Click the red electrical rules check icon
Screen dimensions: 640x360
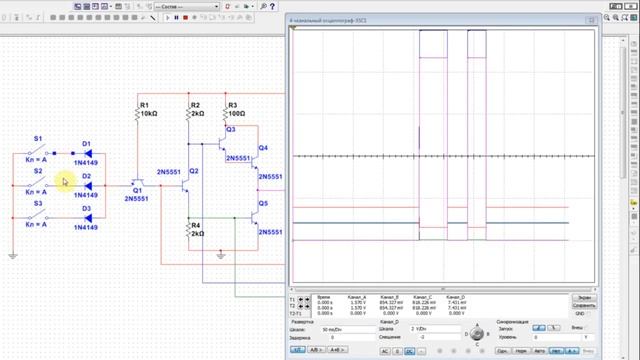(227, 7)
